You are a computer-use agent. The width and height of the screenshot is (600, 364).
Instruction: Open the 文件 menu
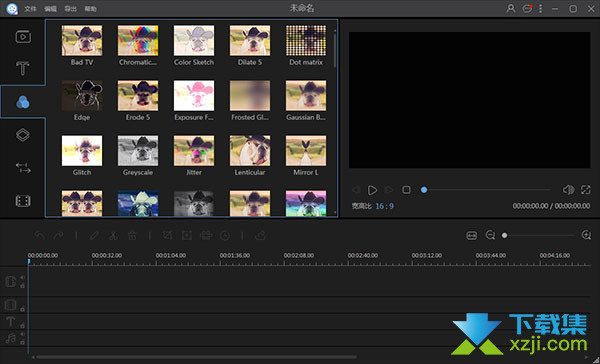30,8
